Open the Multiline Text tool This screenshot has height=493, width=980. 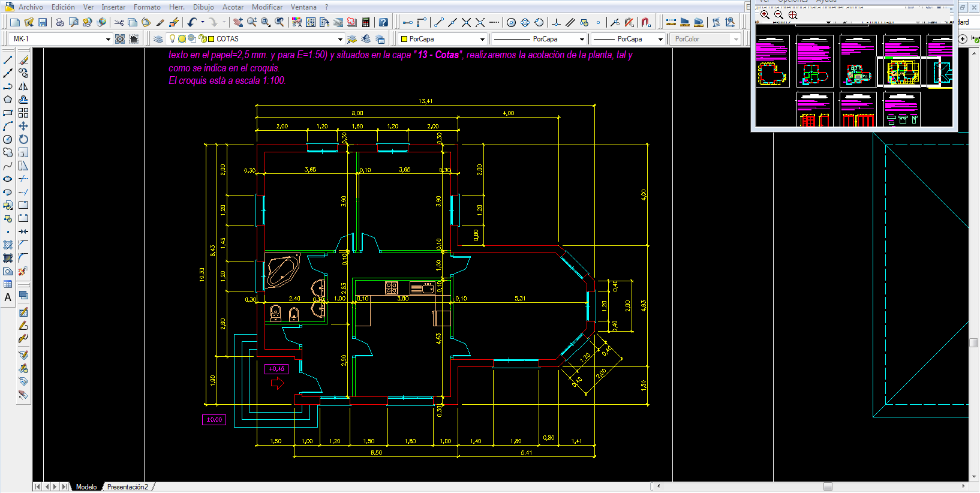point(8,297)
